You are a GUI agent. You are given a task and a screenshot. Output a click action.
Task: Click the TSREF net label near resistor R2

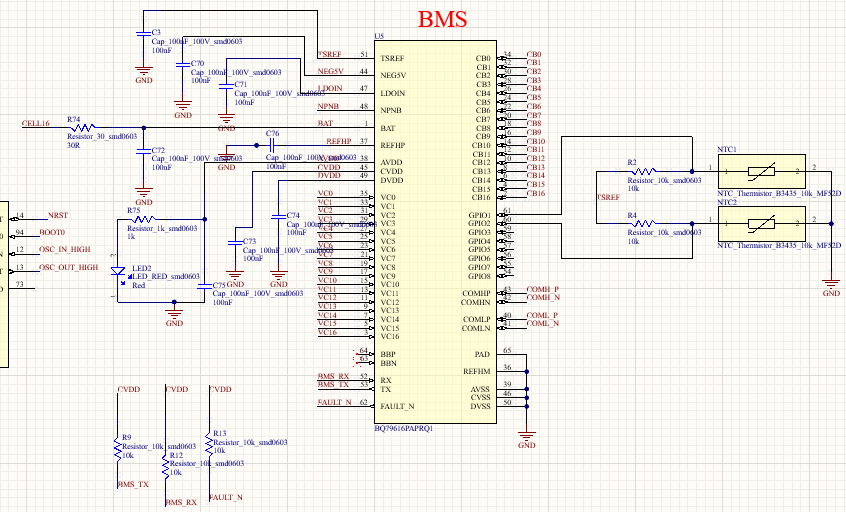pos(609,197)
